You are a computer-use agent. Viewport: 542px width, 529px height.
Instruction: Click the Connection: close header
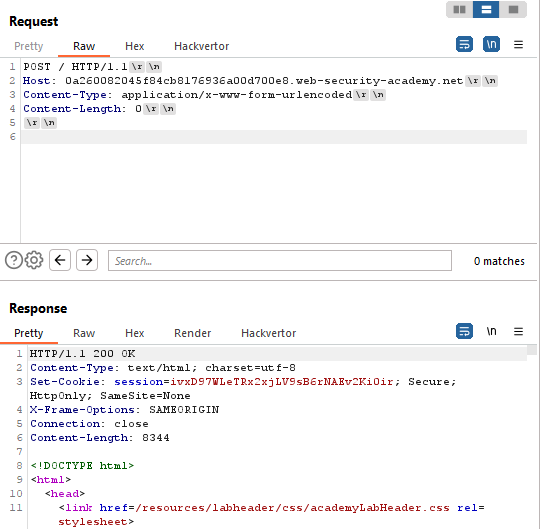click(89, 424)
